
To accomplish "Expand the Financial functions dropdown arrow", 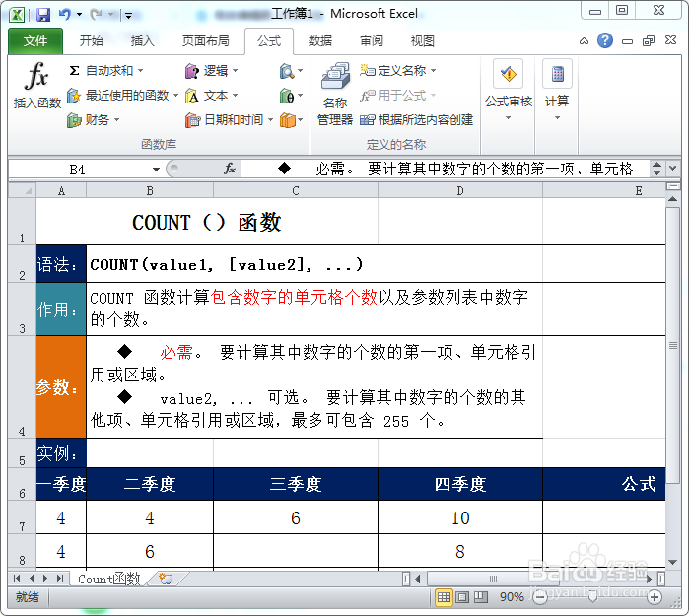I will point(117,119).
